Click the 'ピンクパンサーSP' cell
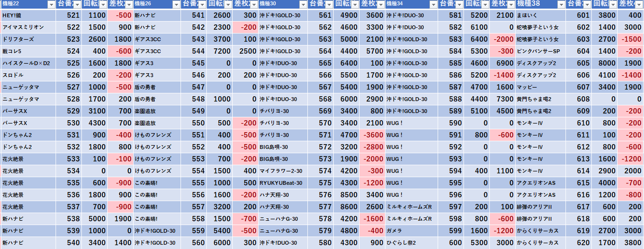Image resolution: width=644 pixels, height=249 pixels. pyautogui.click(x=541, y=51)
